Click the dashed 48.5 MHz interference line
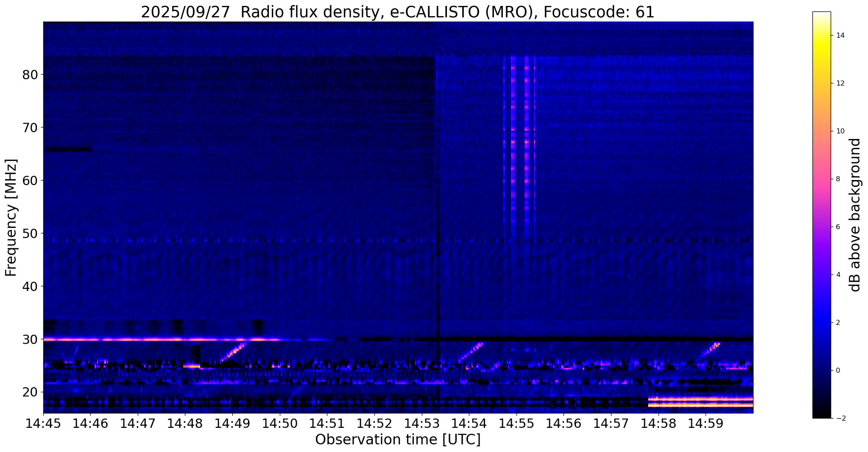868x452 pixels. [398, 240]
